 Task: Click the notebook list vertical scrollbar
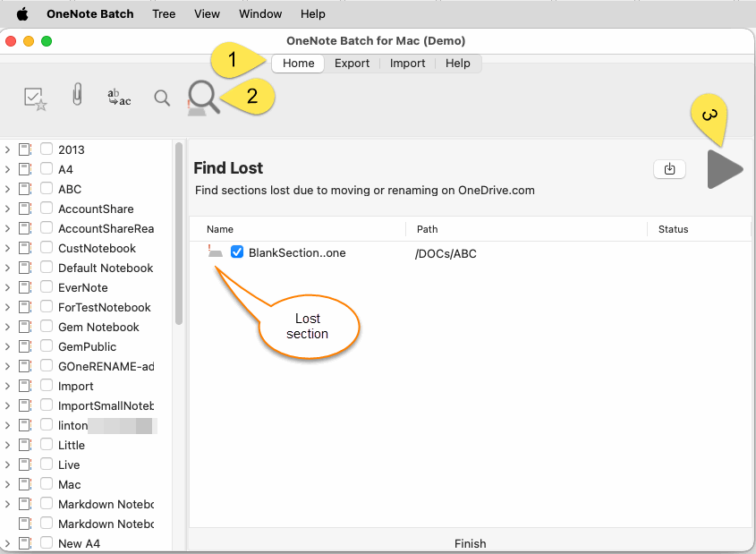point(179,233)
